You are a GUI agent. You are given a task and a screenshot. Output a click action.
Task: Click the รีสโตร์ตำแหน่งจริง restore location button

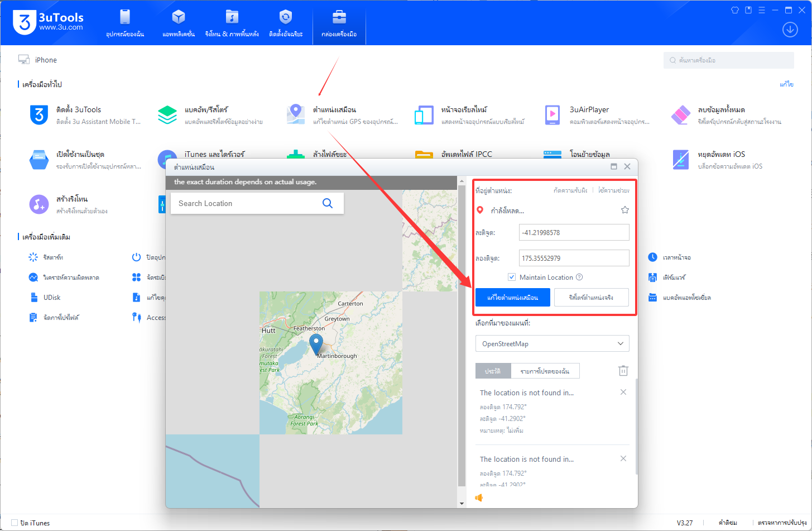click(592, 298)
